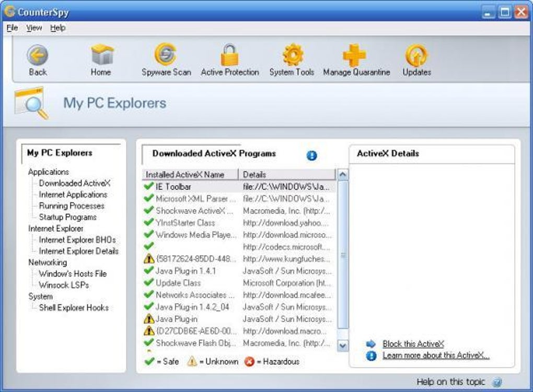Click the list scrollbar up arrow
Image resolution: width=533 pixels, height=392 pixels.
pyautogui.click(x=343, y=175)
